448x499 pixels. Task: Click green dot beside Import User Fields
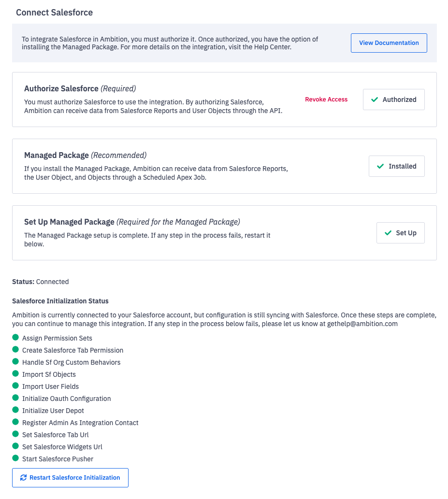click(15, 386)
